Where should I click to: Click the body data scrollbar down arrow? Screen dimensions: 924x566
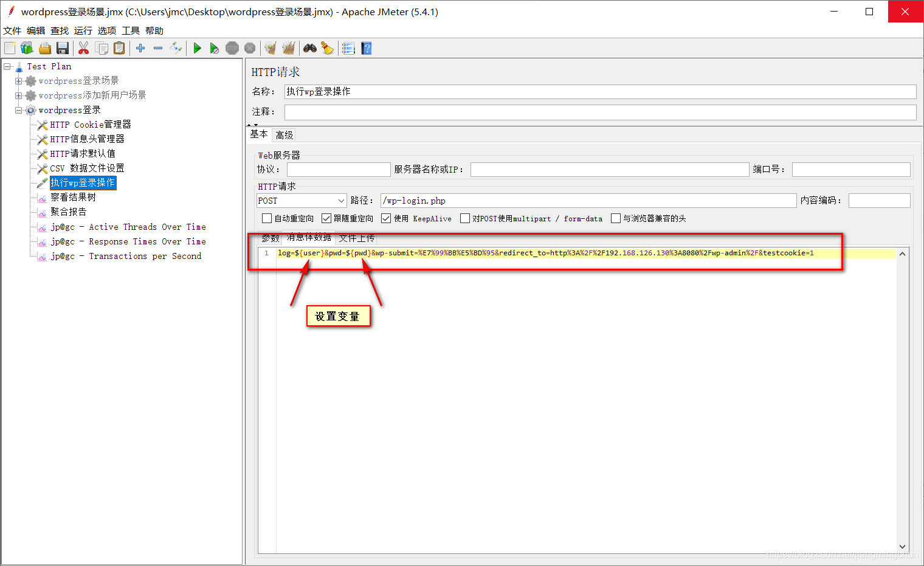coord(902,547)
